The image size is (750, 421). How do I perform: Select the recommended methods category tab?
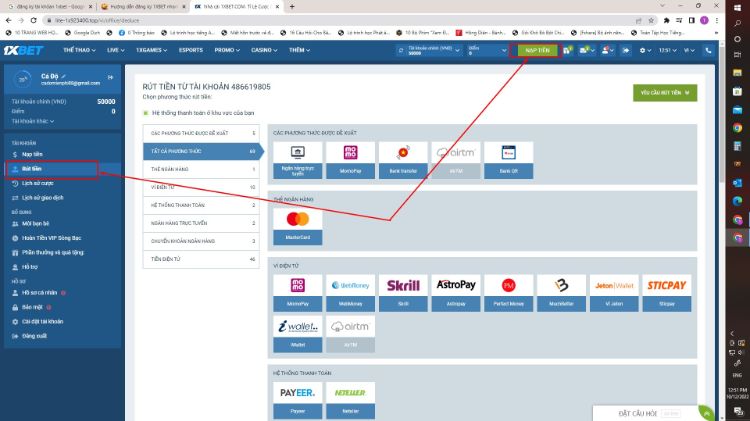pos(201,133)
